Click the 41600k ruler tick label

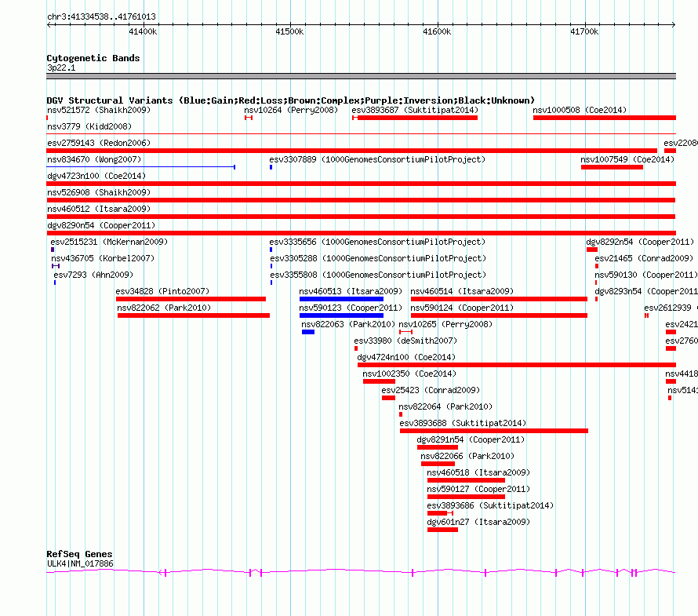pos(437,31)
